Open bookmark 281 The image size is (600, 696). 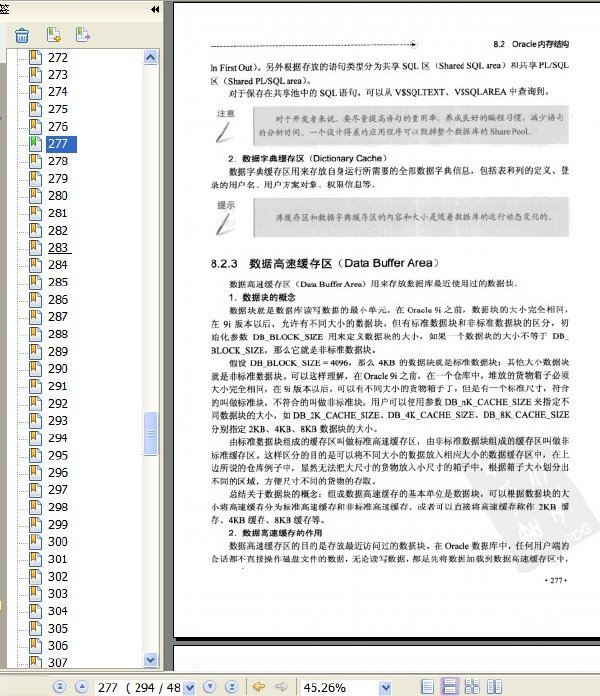tap(58, 213)
